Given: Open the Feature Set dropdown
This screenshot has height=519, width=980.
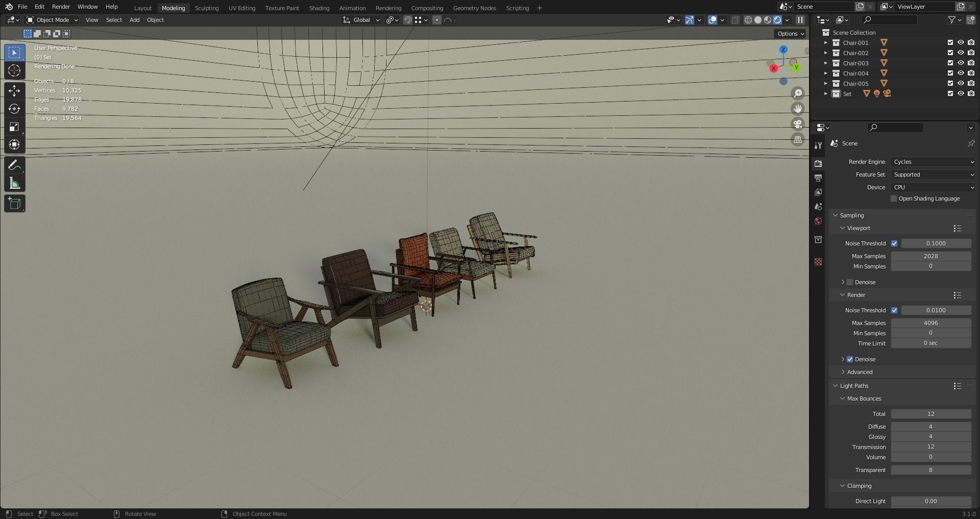Looking at the screenshot, I should pyautogui.click(x=933, y=175).
